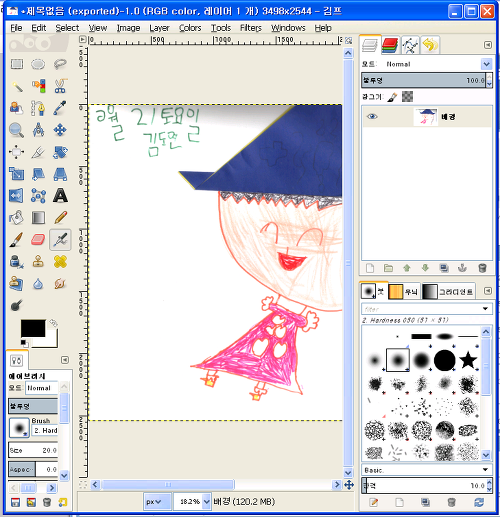Image resolution: width=500 pixels, height=517 pixels.
Task: Toggle the lock alpha channel checkerboard icon
Action: [407, 97]
